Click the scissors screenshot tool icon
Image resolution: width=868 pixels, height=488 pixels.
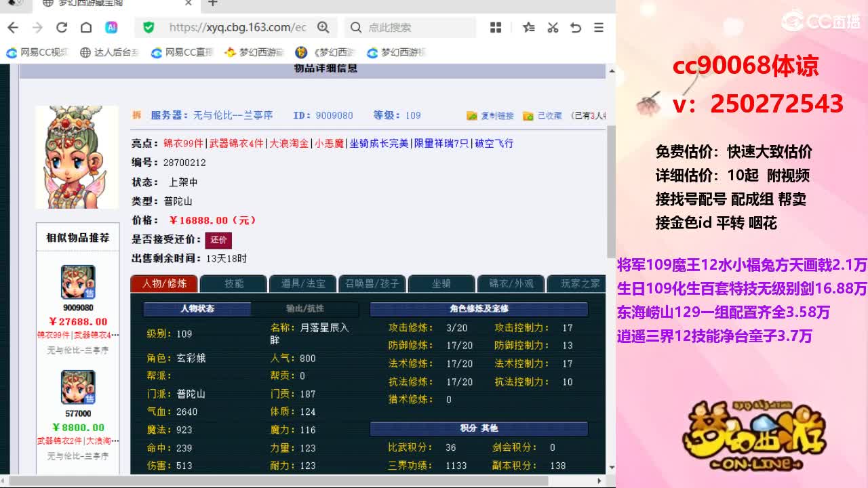(553, 27)
